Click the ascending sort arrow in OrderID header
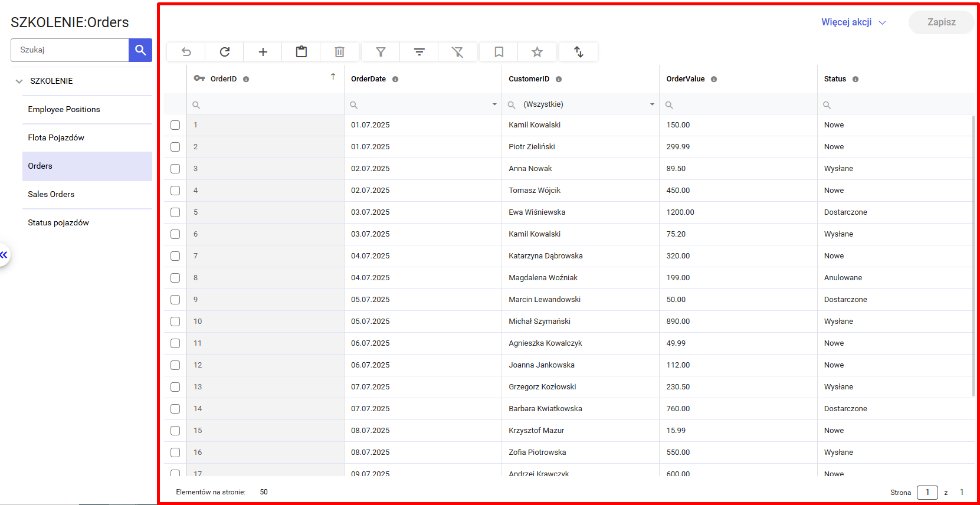This screenshot has width=980, height=505. point(333,77)
